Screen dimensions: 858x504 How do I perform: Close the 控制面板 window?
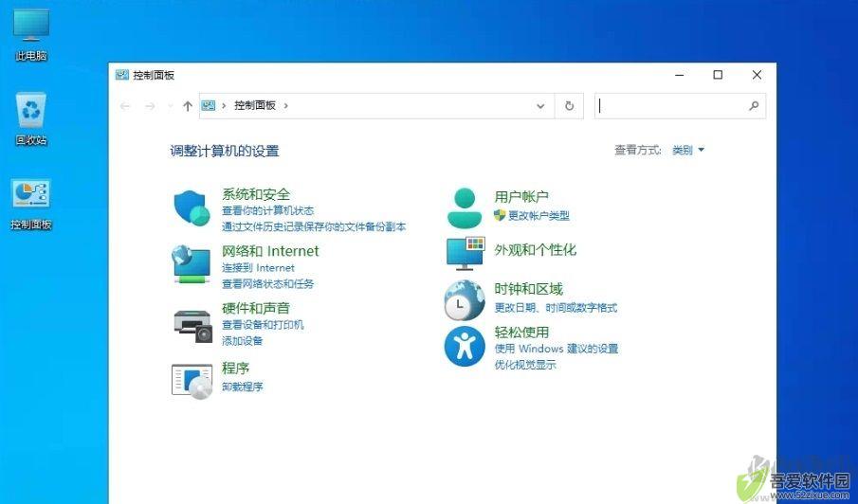tap(757, 75)
